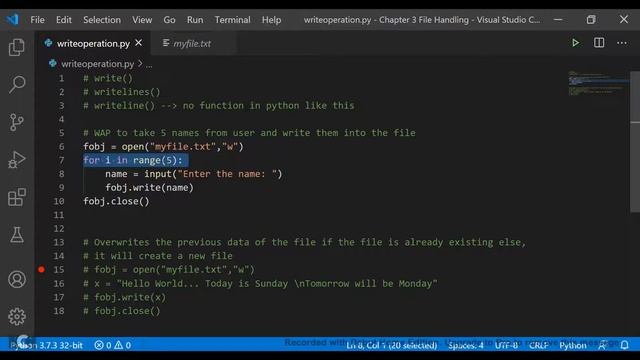Open the Run menu

point(195,20)
